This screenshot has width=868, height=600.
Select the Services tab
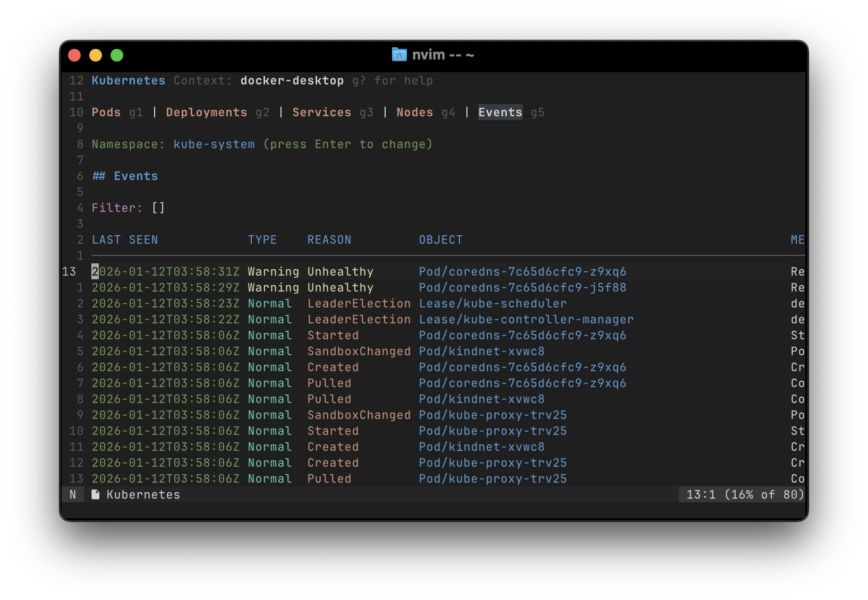point(322,113)
